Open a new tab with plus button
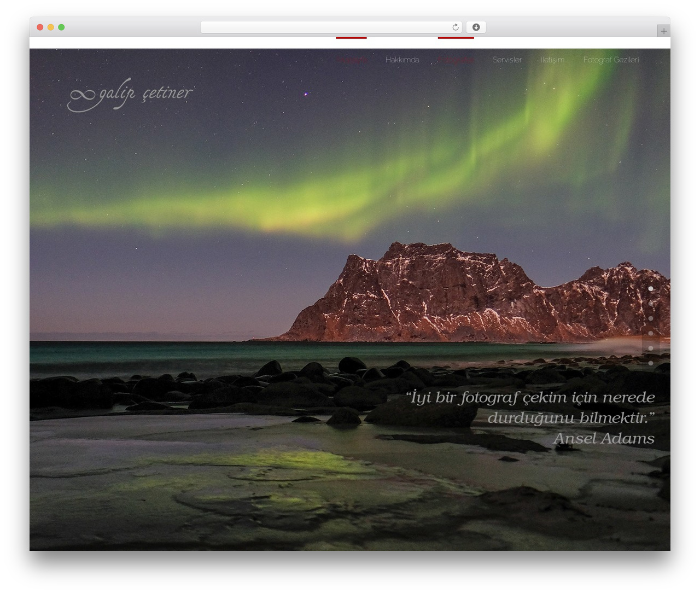The image size is (700, 593). coord(663,31)
